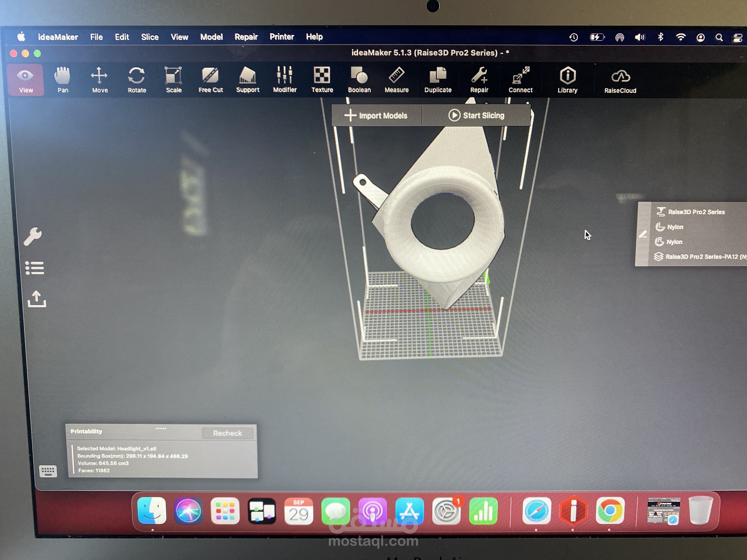
Task: Open the Connect printer tool
Action: (x=520, y=80)
